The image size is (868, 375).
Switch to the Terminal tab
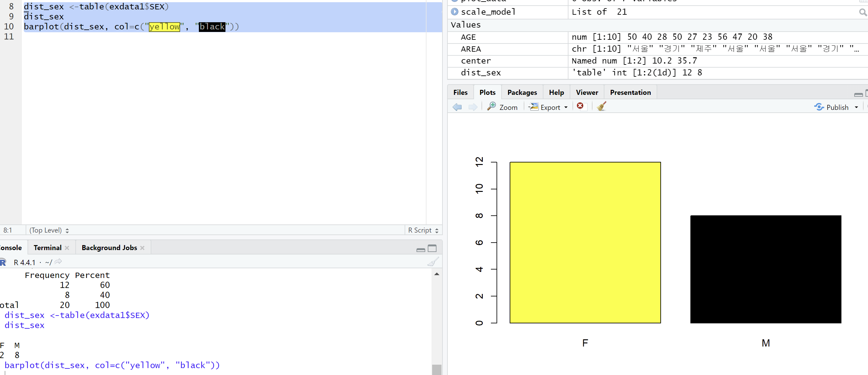click(x=48, y=248)
